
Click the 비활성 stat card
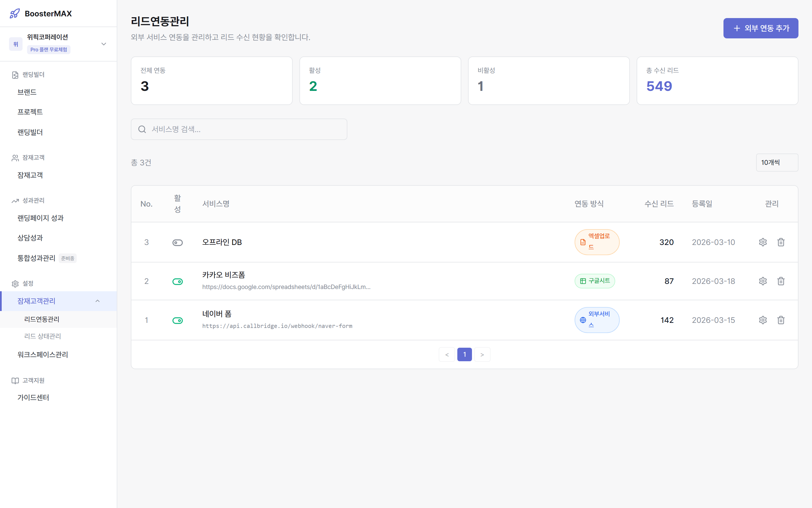549,81
